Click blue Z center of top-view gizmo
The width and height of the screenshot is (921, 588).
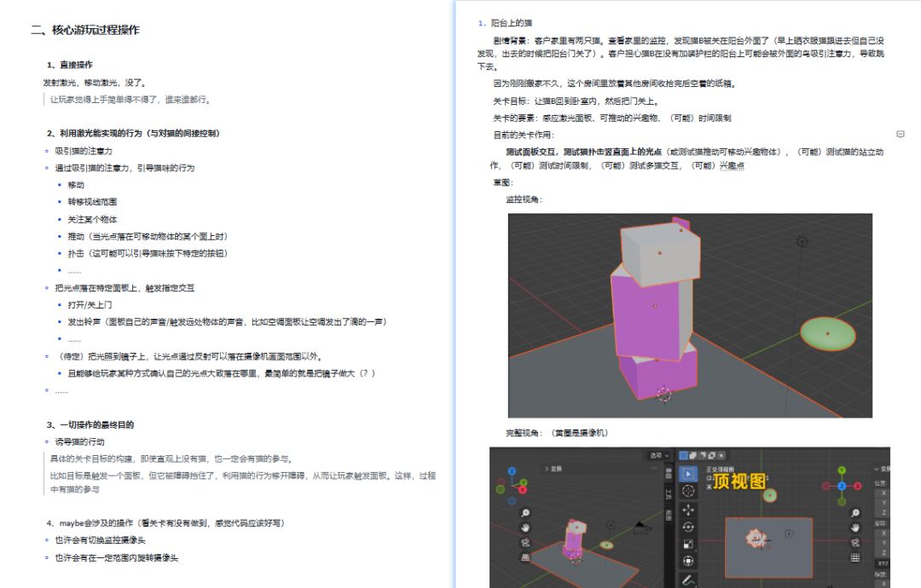pos(842,486)
